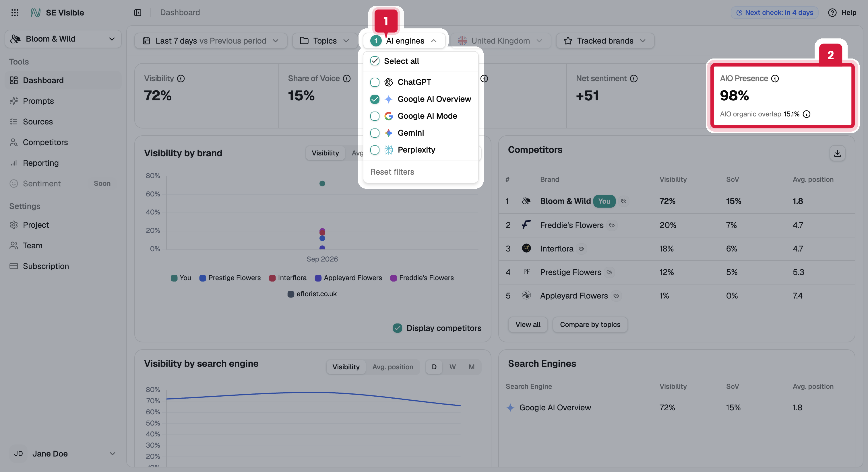Click the Reporting bar chart icon
868x472 pixels.
pos(13,163)
